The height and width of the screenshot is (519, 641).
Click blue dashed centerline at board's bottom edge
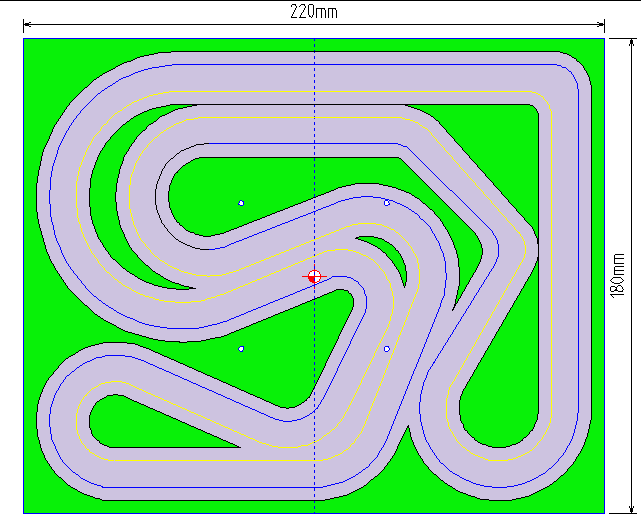click(314, 504)
